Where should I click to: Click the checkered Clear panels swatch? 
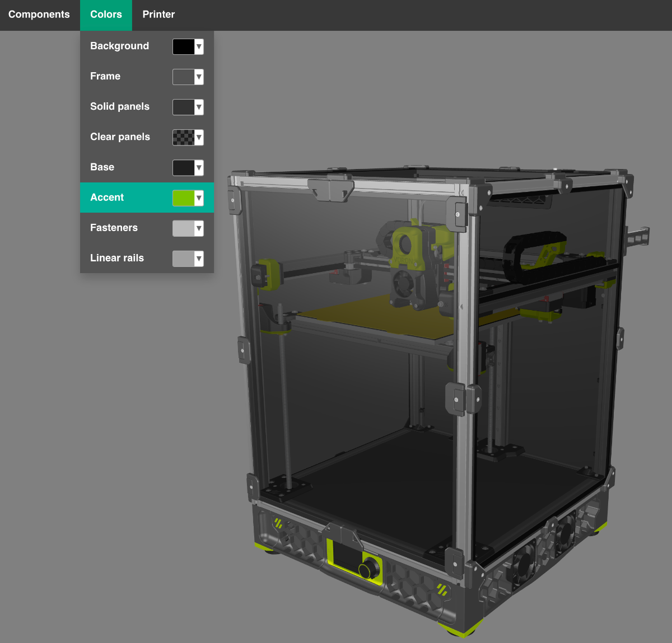(x=184, y=137)
